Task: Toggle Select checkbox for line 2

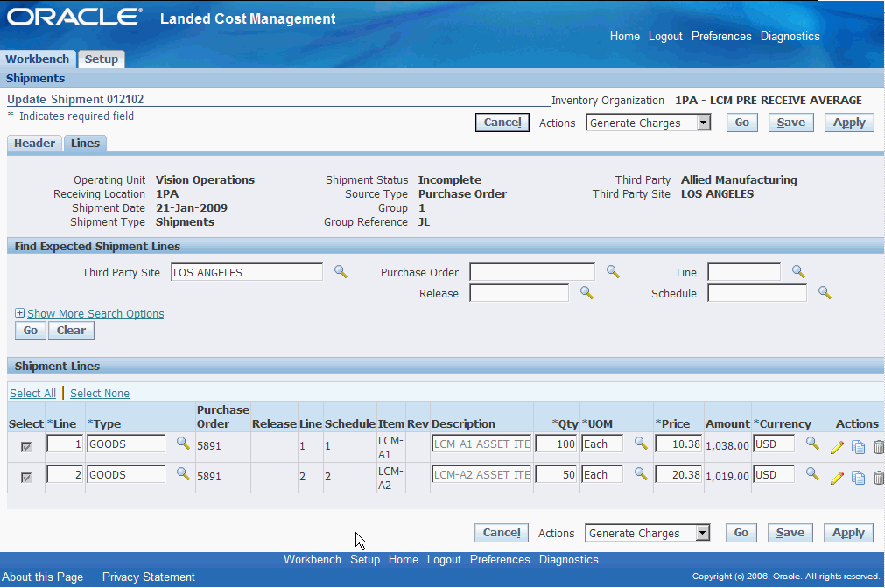Action: (26, 478)
